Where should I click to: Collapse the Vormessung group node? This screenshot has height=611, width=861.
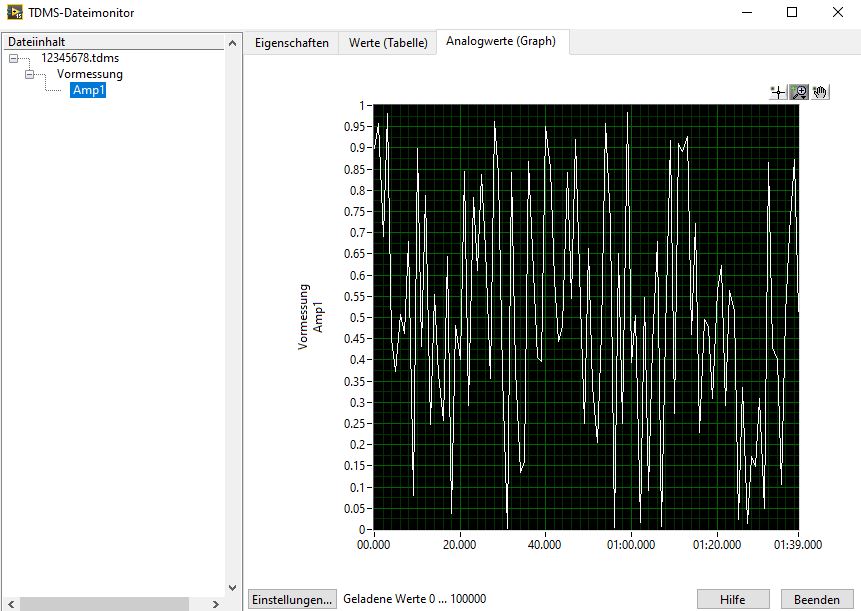(x=30, y=74)
